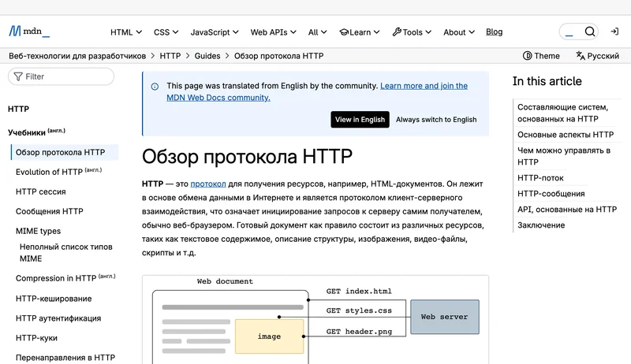Open MDN Web Docs community link
The image size is (631, 364).
click(218, 97)
